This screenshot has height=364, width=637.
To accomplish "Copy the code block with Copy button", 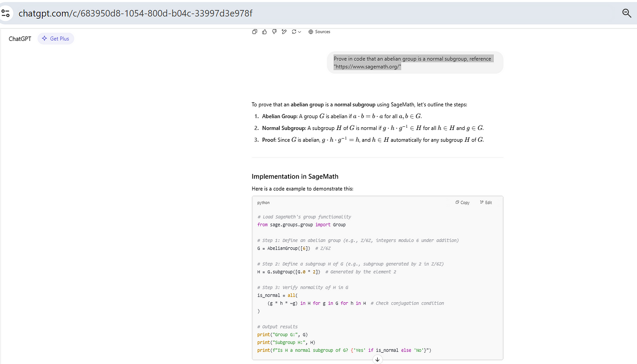I will pos(462,203).
